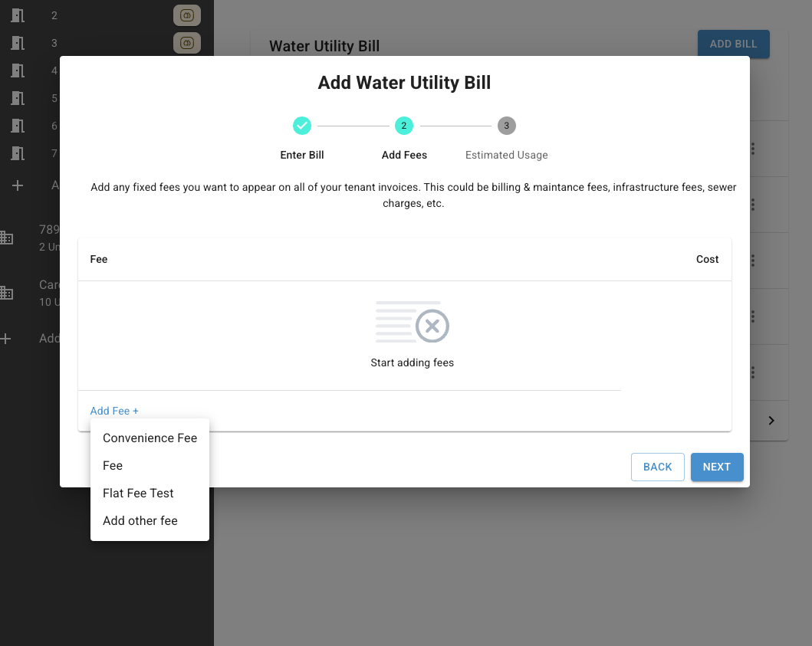Click the empty-state X icon above Start adding fees
This screenshot has height=646, width=812.
click(432, 326)
